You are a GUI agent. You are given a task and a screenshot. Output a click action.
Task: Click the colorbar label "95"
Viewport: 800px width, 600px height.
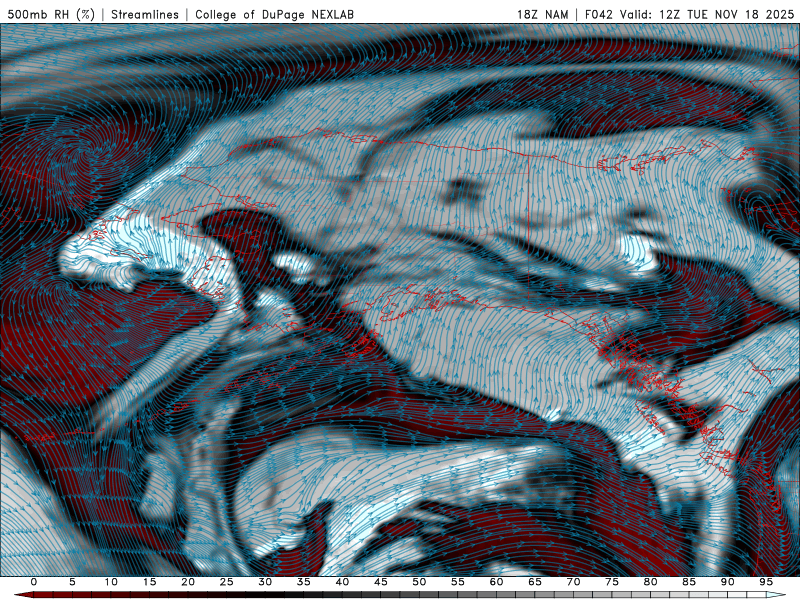(766, 582)
